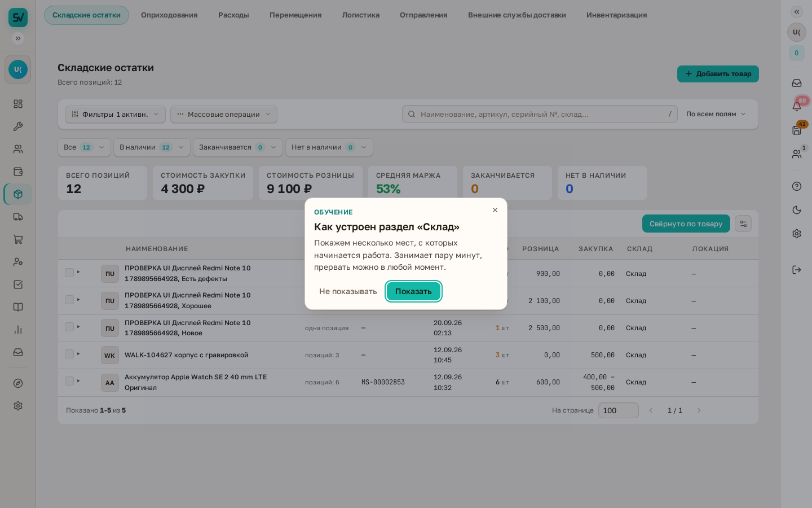This screenshot has width=812, height=508.
Task: Open the Массовые операции dropdown
Action: pyautogui.click(x=224, y=114)
